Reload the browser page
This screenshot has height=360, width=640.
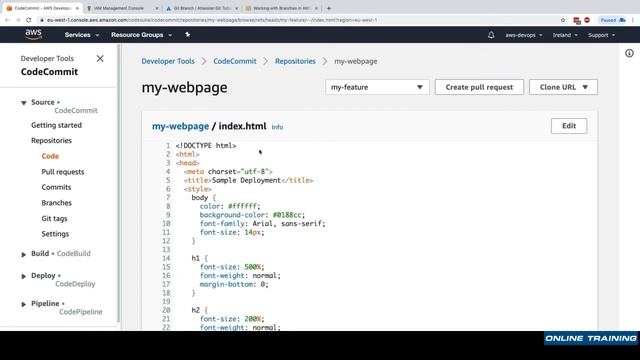[29, 20]
